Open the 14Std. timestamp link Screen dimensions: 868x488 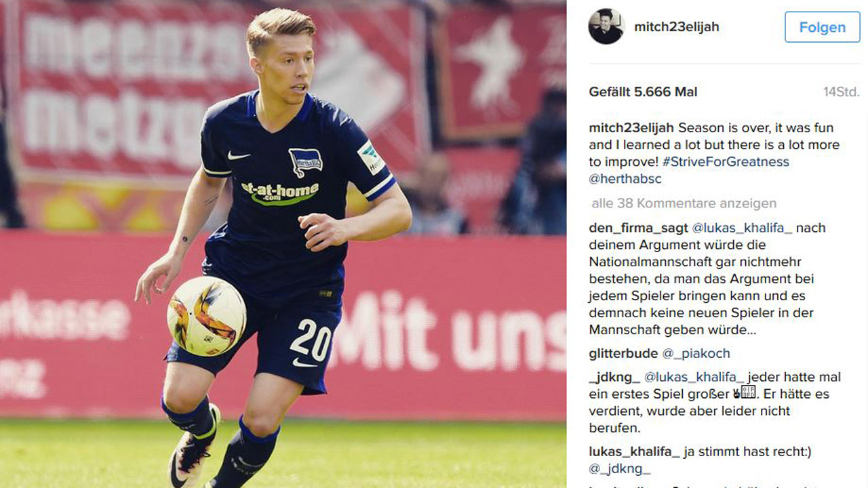tap(842, 92)
